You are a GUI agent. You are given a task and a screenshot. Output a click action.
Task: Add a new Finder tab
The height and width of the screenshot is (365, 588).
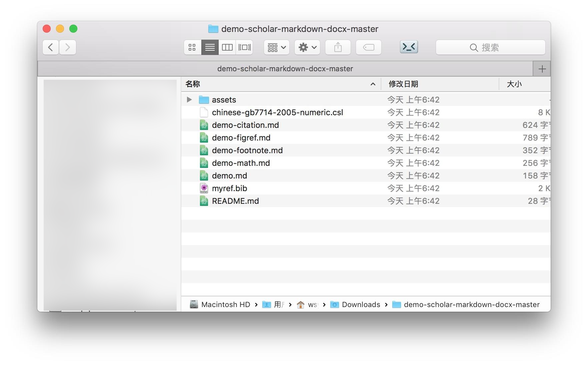542,69
